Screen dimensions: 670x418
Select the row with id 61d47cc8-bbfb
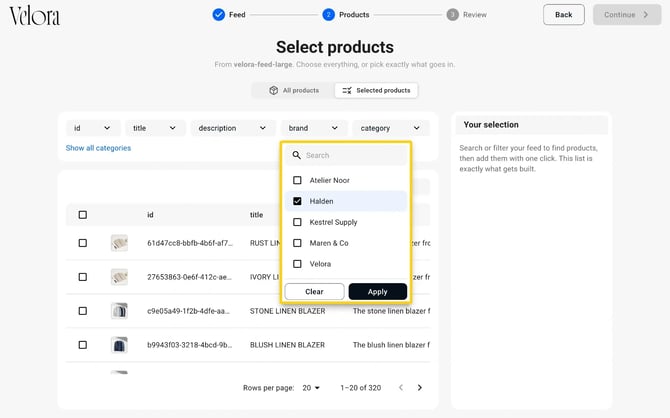pos(83,243)
